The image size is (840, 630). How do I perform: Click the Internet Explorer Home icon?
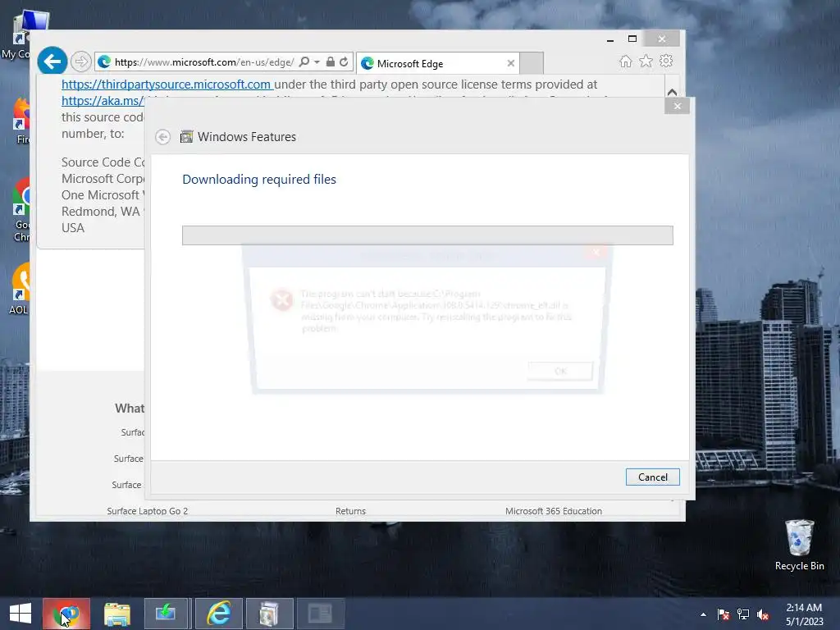coord(625,61)
